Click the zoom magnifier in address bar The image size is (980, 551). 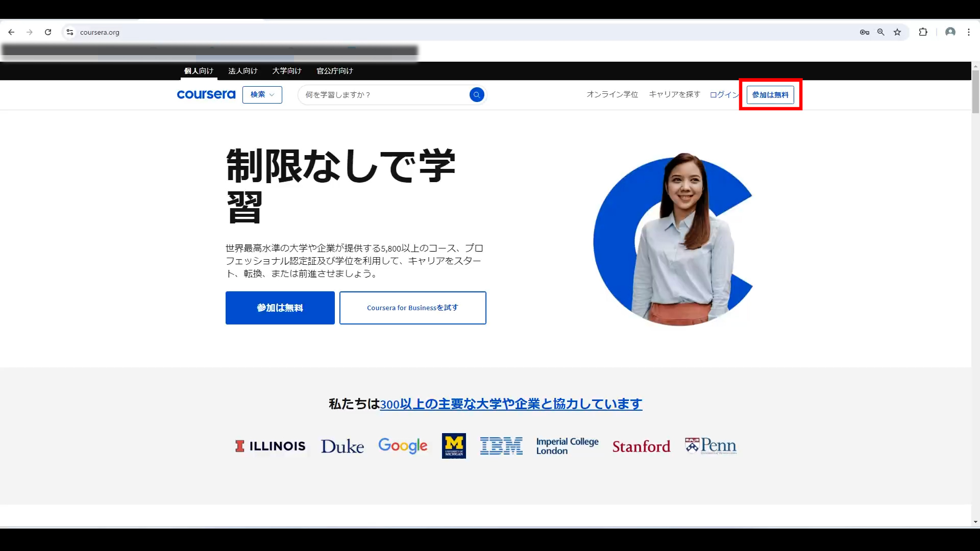pos(880,32)
